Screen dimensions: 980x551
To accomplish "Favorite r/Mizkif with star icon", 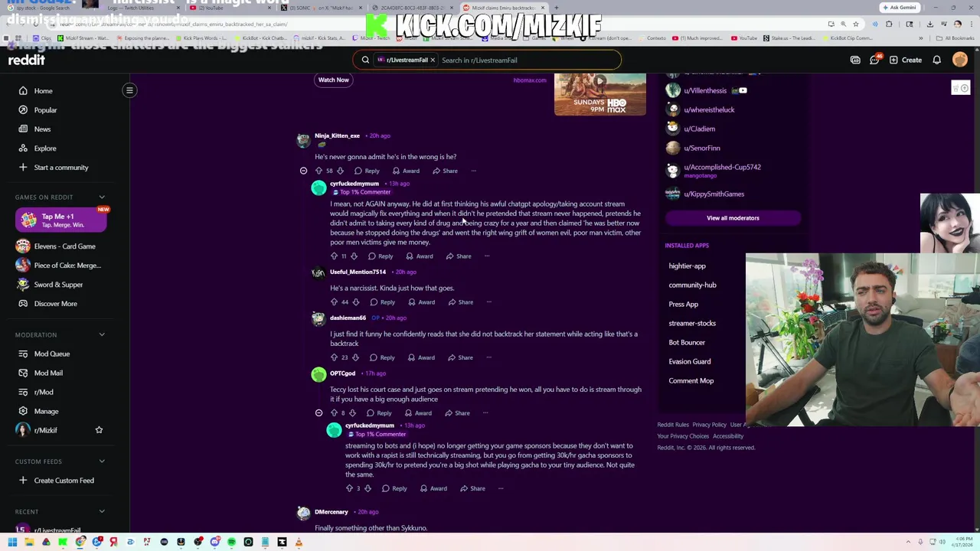I will coord(99,430).
